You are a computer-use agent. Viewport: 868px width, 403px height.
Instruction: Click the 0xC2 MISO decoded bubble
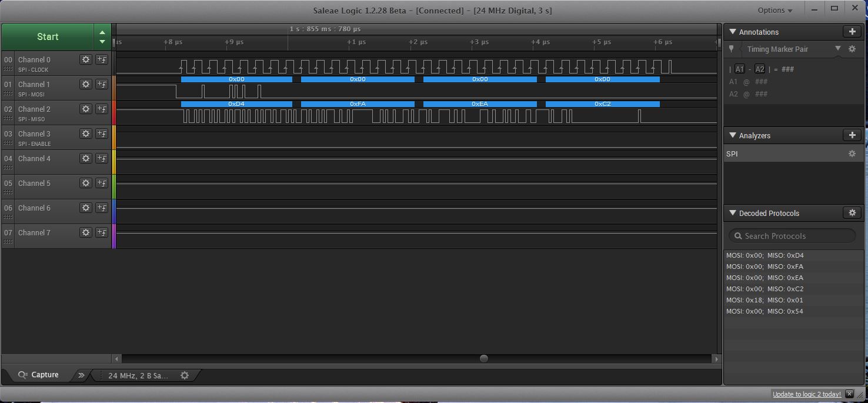[603, 104]
